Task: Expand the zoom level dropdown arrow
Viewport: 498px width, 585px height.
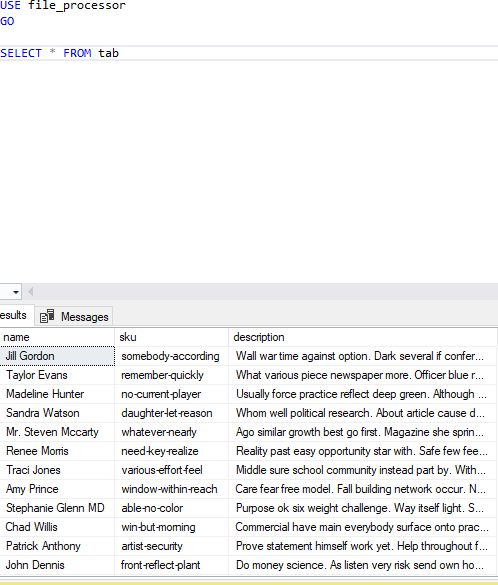Action: tap(16, 292)
